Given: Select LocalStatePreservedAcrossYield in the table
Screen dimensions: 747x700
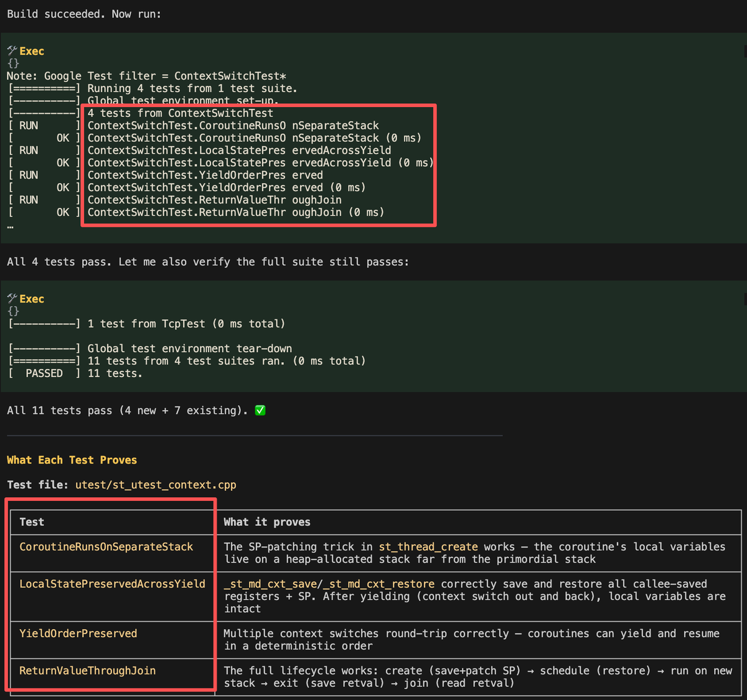Looking at the screenshot, I should pyautogui.click(x=112, y=584).
